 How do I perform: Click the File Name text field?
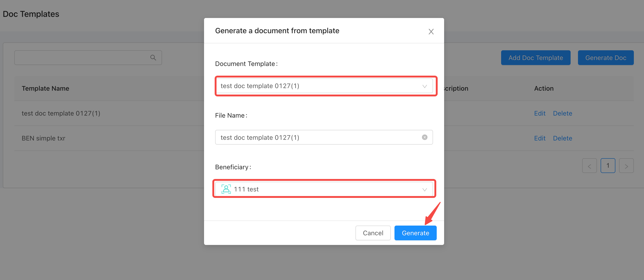318,137
